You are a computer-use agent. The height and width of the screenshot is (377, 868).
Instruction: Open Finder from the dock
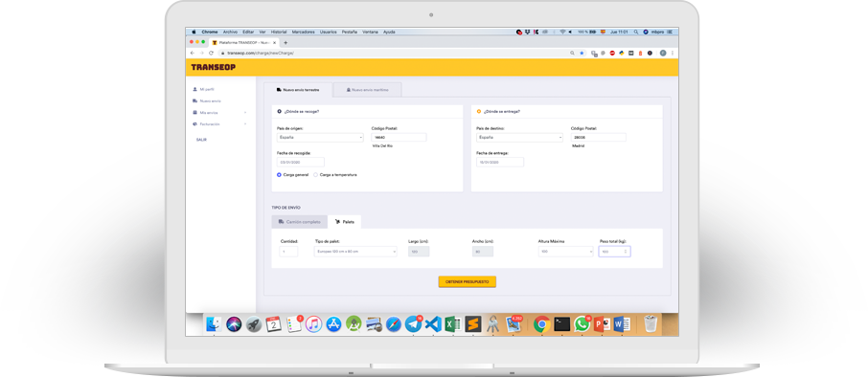[x=214, y=324]
